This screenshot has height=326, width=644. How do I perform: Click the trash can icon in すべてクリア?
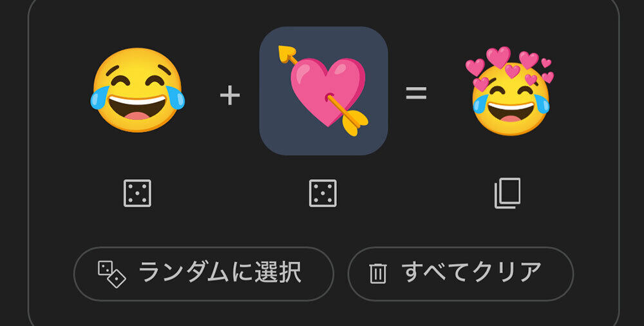coord(377,273)
